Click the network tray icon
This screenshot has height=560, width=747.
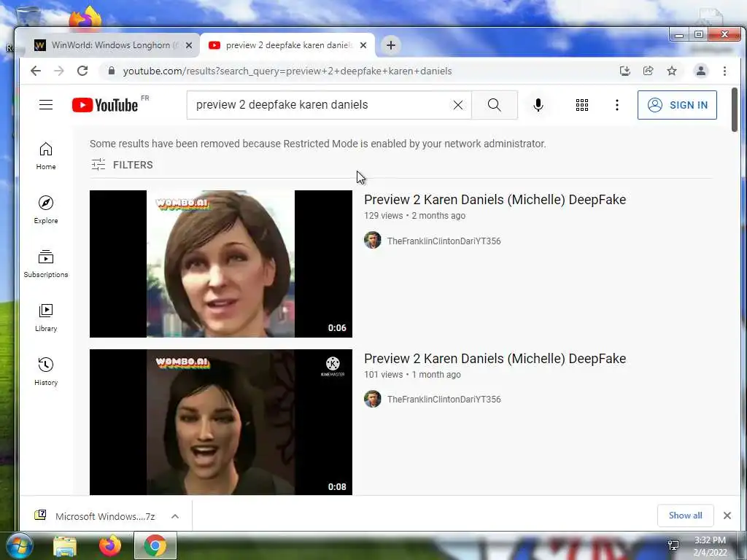coord(673,545)
